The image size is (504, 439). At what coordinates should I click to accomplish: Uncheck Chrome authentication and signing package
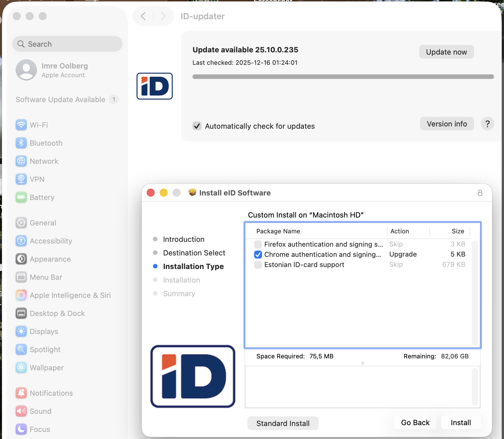tap(258, 255)
